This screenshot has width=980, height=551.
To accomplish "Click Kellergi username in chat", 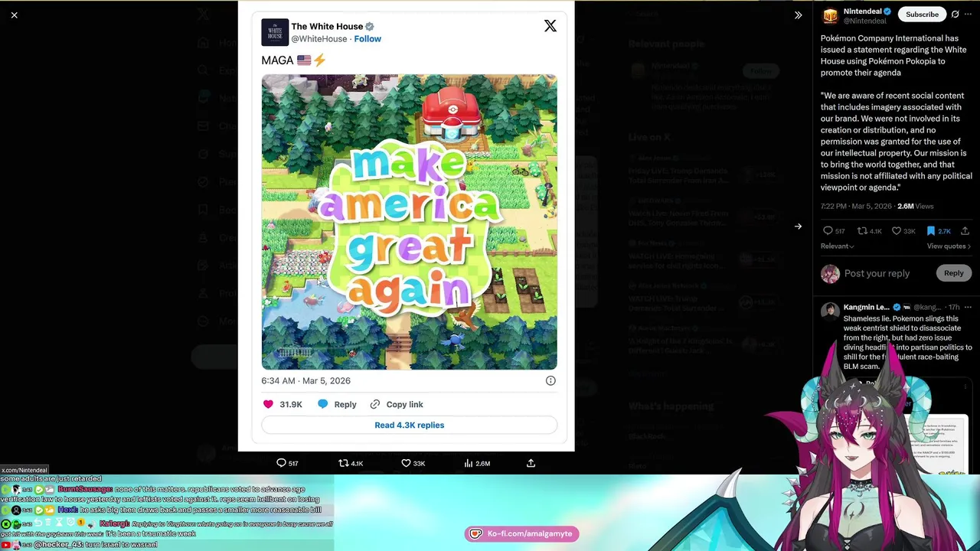I will click(x=114, y=524).
